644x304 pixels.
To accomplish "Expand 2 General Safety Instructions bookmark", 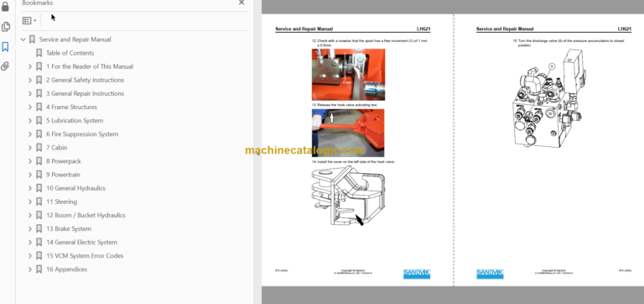I will 30,81.
